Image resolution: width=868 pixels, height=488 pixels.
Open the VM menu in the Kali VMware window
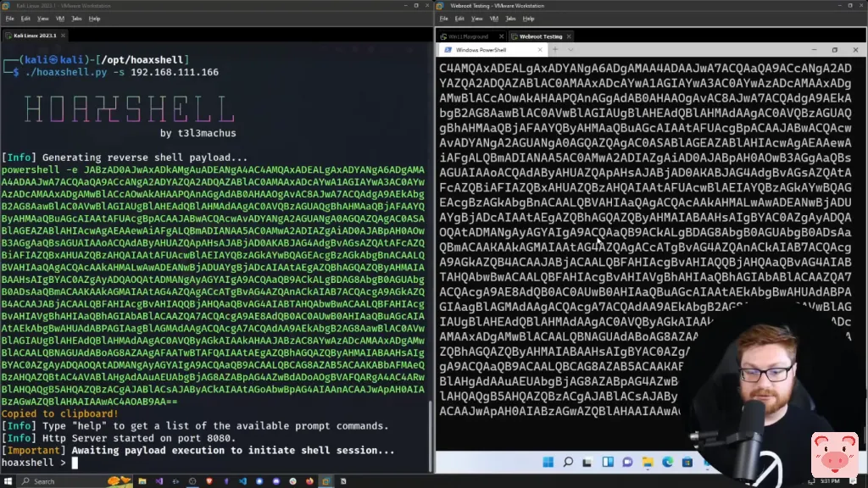click(60, 19)
